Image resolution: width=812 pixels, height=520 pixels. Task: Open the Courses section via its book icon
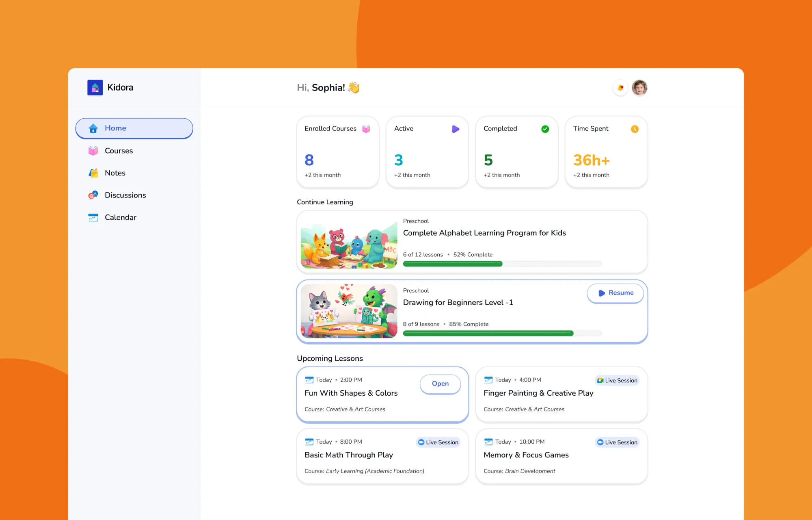93,150
